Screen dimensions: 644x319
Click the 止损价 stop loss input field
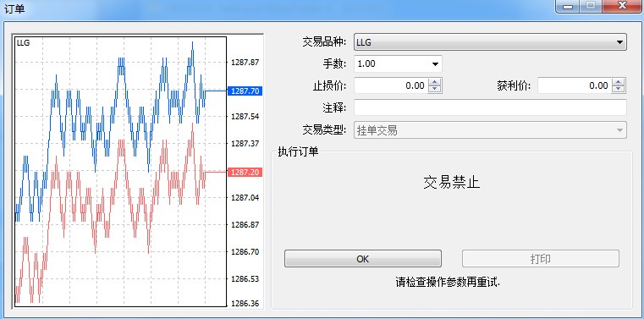point(391,85)
